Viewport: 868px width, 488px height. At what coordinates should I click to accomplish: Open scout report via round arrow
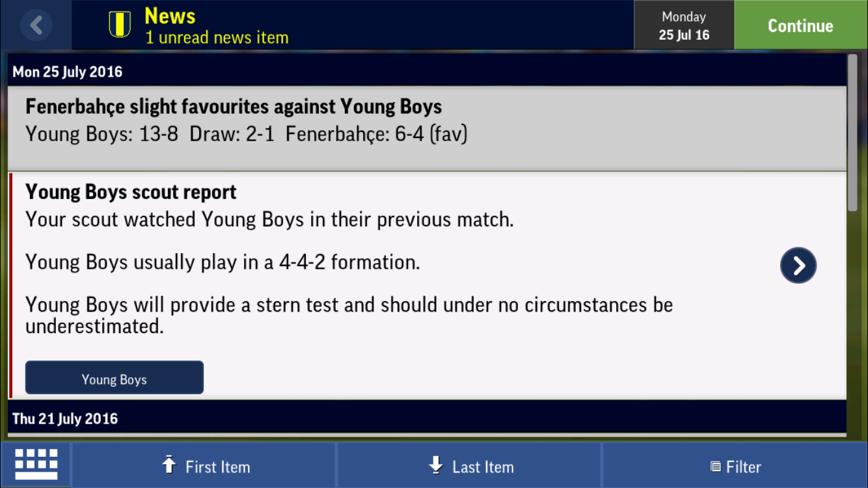pos(798,265)
